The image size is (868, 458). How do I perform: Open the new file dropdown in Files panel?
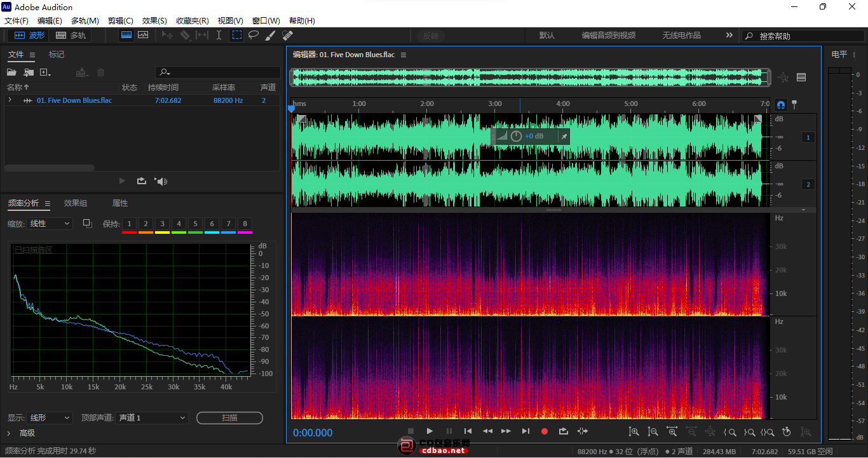(x=46, y=72)
